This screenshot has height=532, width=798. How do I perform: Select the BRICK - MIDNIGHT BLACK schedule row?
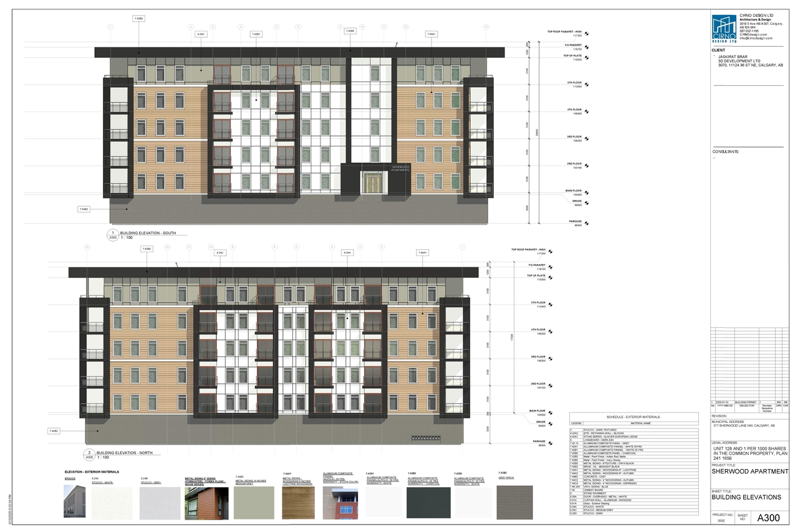point(633,466)
